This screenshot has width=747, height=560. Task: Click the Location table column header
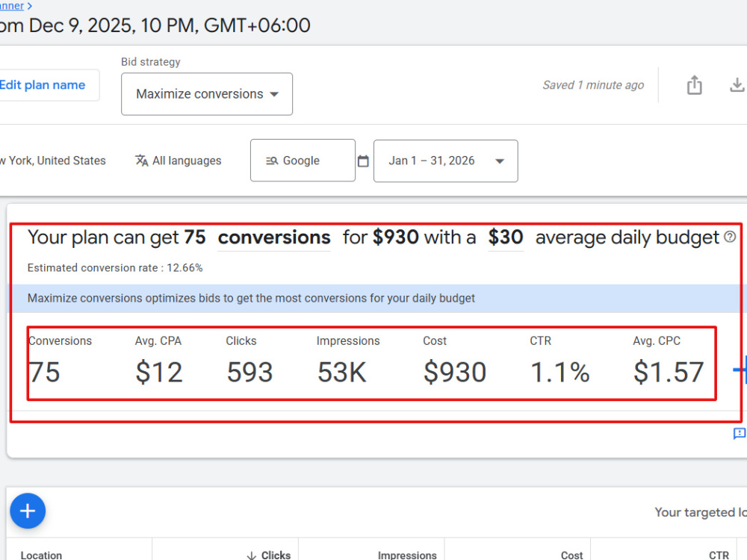(x=41, y=555)
